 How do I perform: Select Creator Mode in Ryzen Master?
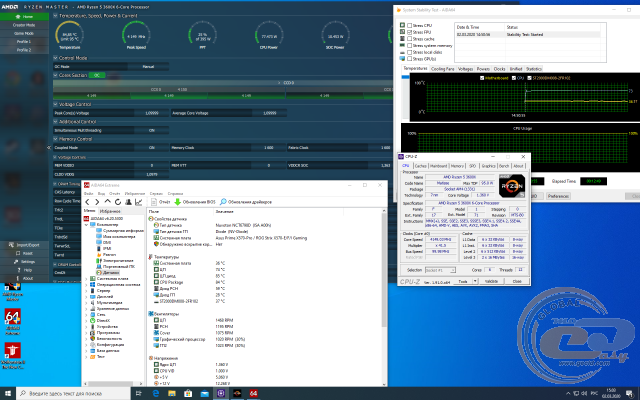(x=24, y=25)
